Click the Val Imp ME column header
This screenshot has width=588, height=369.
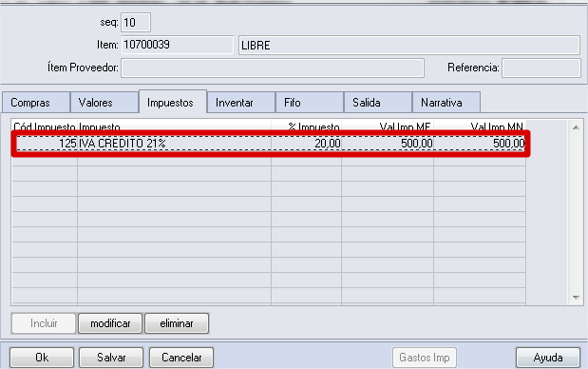coord(388,126)
